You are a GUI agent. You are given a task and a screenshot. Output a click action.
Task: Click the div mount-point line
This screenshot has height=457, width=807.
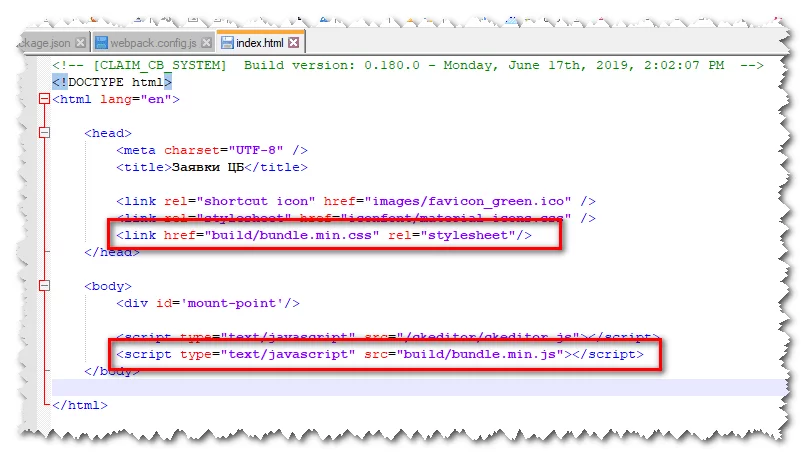click(208, 303)
